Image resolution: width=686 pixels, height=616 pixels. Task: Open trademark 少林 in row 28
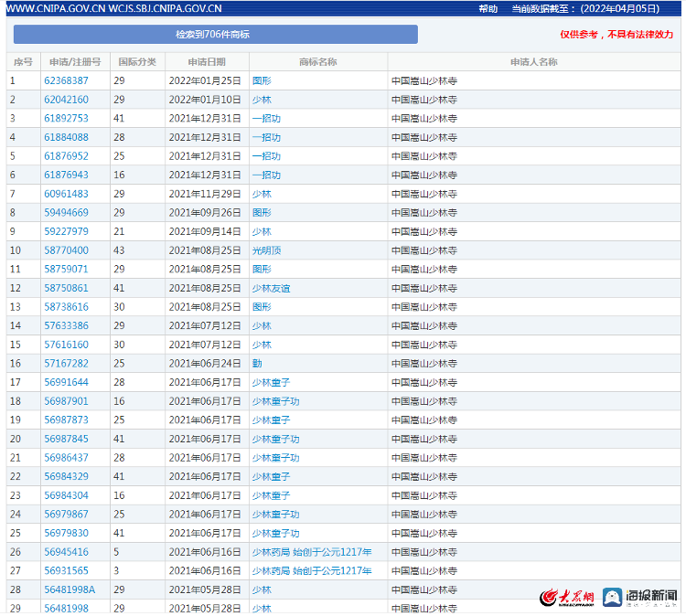(x=262, y=589)
